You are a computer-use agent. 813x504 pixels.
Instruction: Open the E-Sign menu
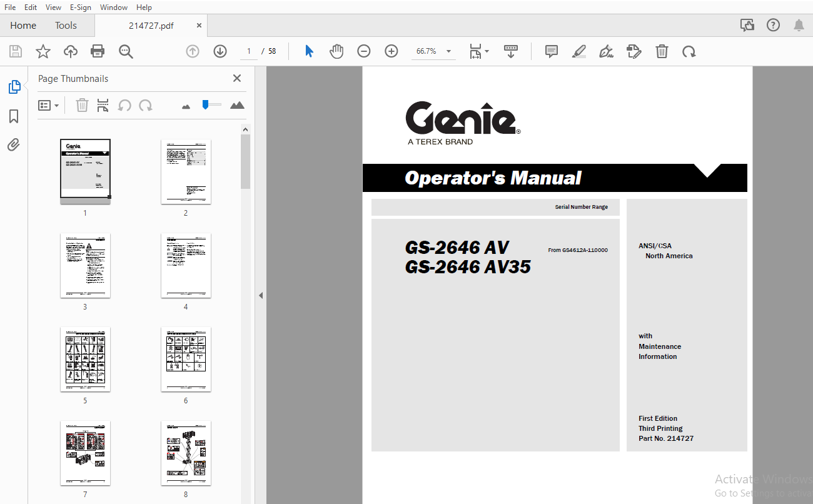81,8
